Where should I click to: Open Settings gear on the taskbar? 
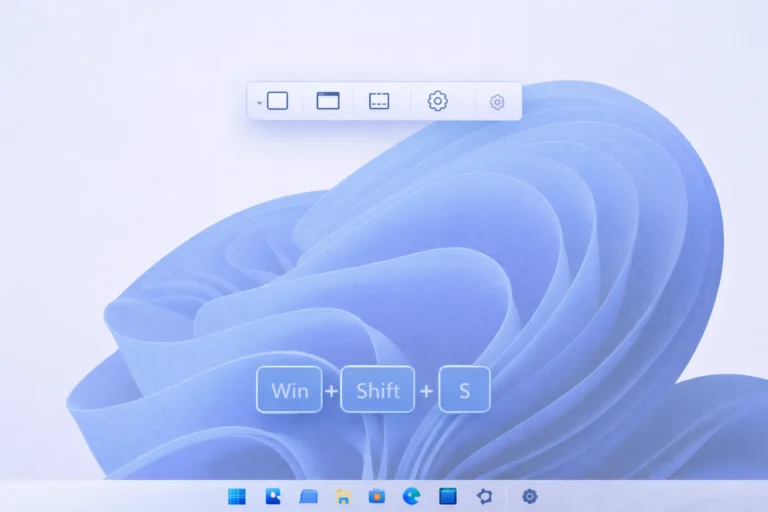529,496
